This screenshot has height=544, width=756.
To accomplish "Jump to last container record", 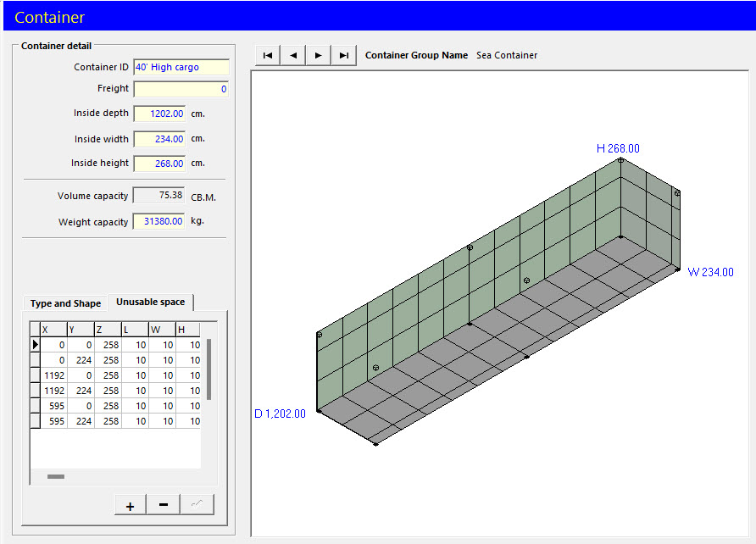I will [x=344, y=55].
